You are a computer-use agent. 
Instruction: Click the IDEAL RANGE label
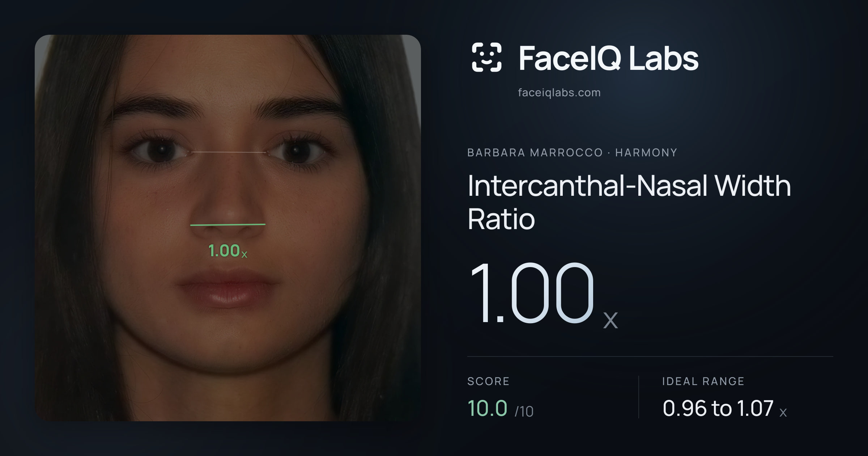703,381
